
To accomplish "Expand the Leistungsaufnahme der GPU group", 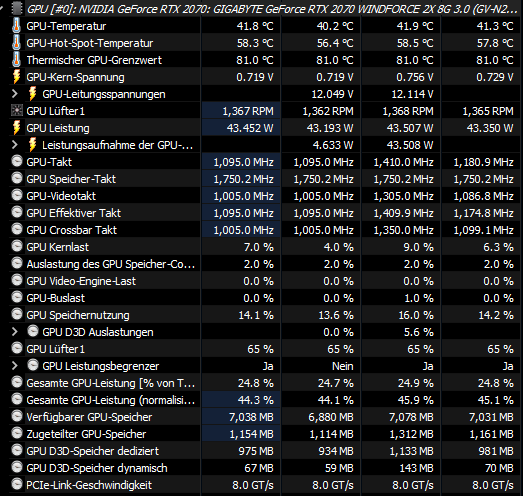I will click(x=14, y=145).
